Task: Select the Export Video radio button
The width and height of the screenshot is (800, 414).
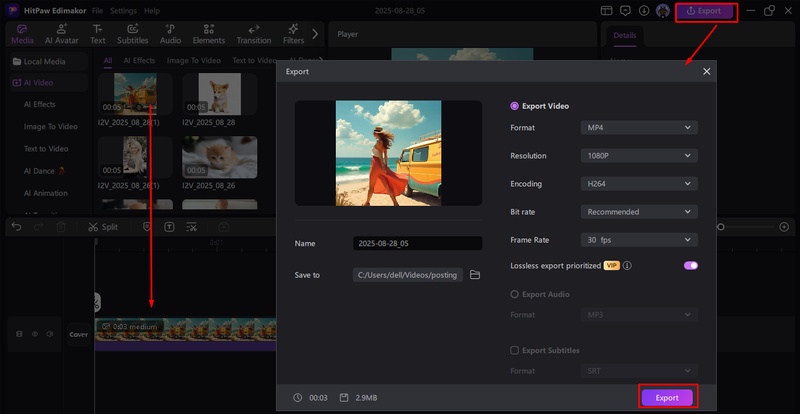Action: [x=514, y=106]
